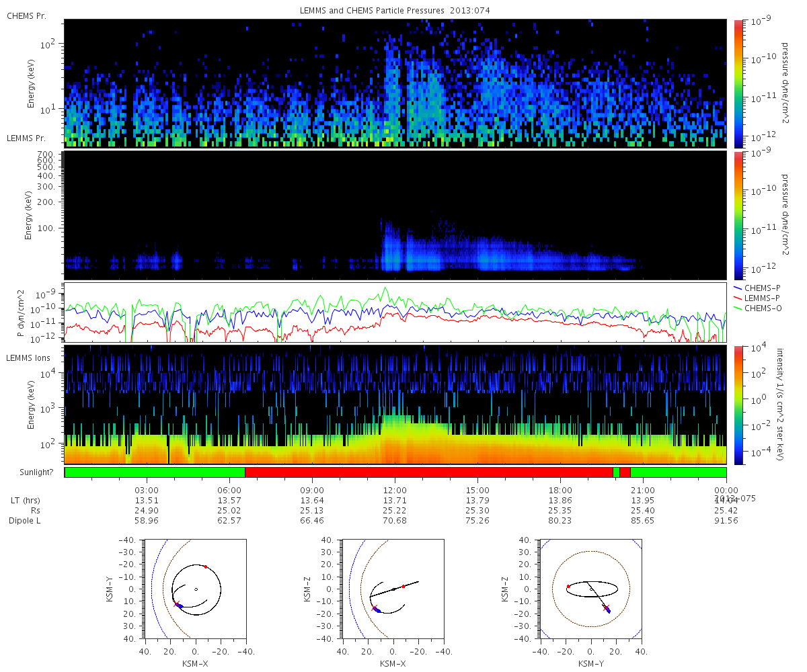807x672 pixels.
Task: Click the red dot in KSM-X KSM-Y plot
Action: point(206,566)
